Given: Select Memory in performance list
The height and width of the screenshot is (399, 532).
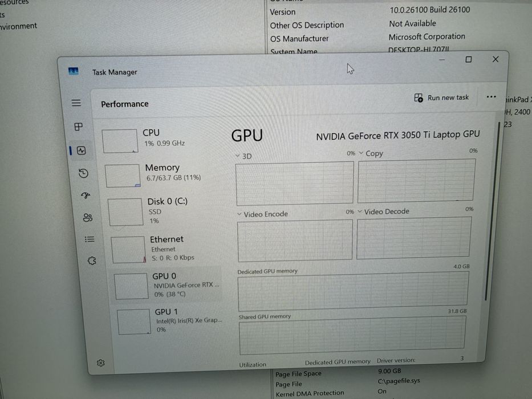Looking at the screenshot, I should [163, 174].
